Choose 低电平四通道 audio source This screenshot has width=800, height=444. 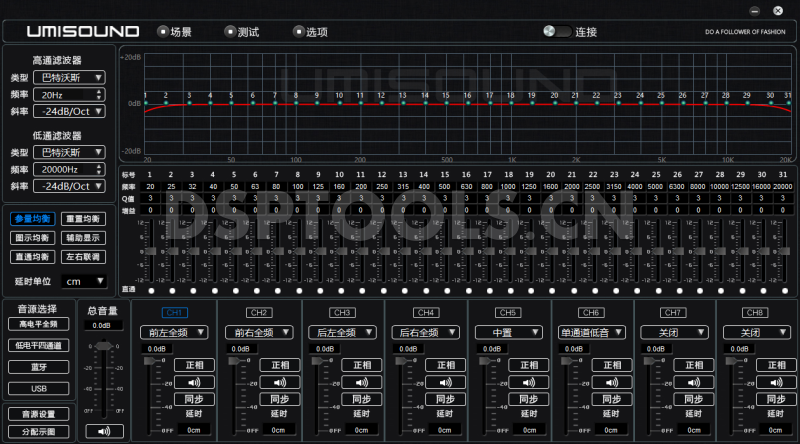point(39,346)
